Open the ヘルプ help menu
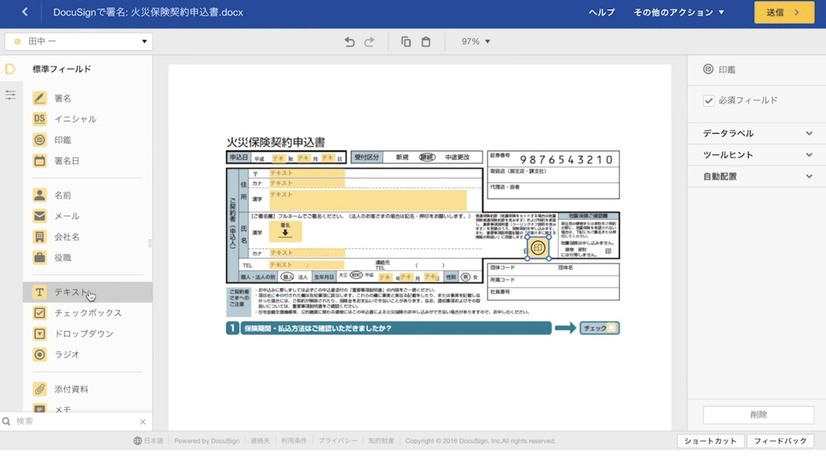 (602, 12)
